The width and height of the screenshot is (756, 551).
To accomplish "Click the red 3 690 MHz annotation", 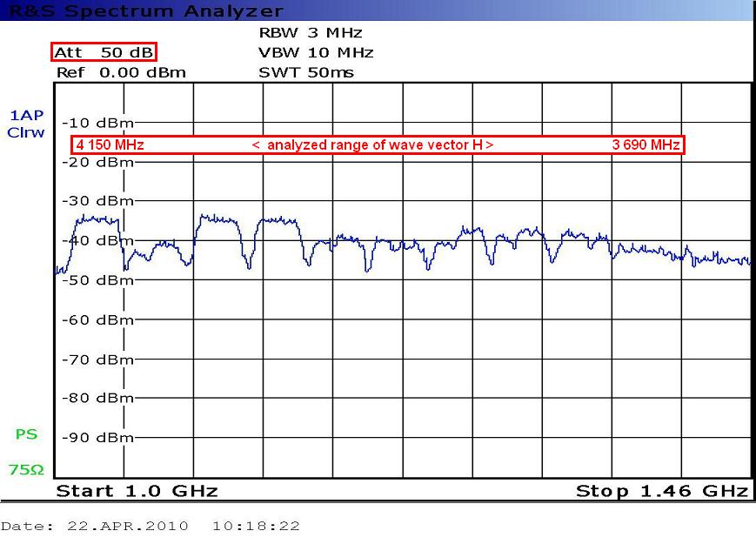I will click(646, 145).
